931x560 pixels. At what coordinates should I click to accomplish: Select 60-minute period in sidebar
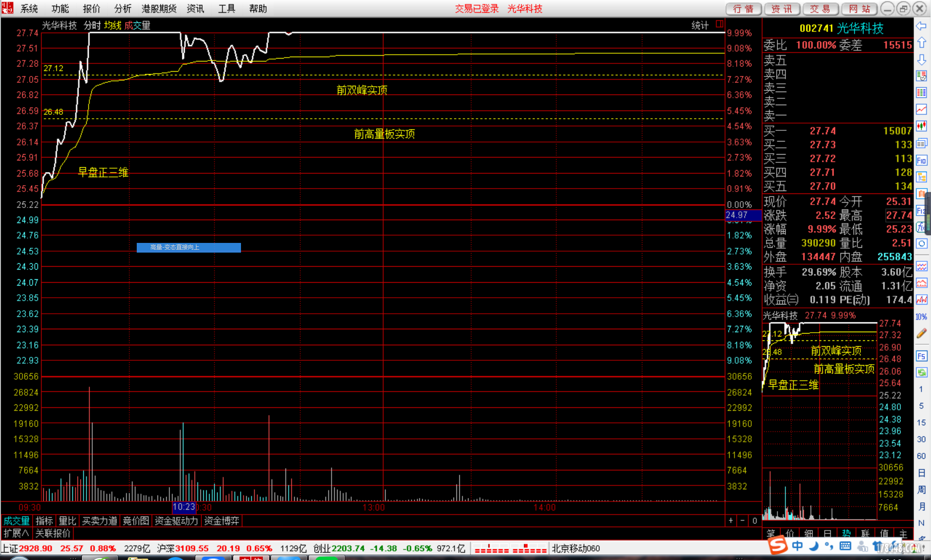921,456
